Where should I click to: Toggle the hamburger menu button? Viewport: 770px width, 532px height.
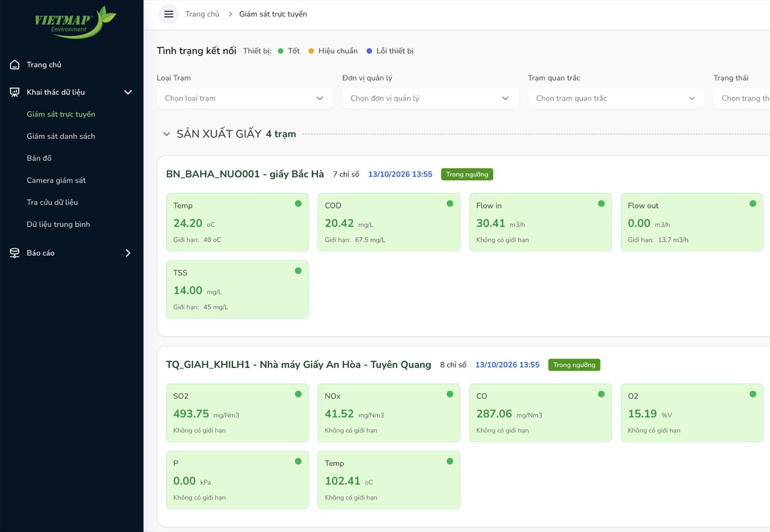point(169,14)
